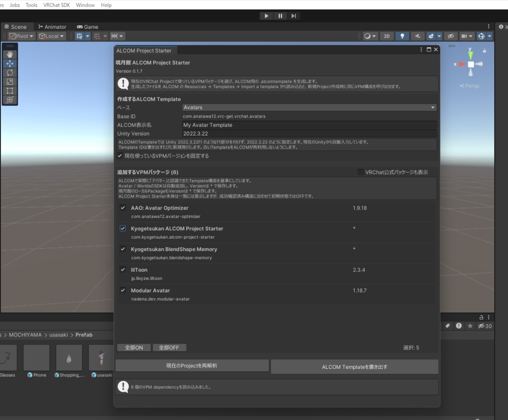
Task: Click ALCOM Templateを書き出す button
Action: (x=354, y=367)
